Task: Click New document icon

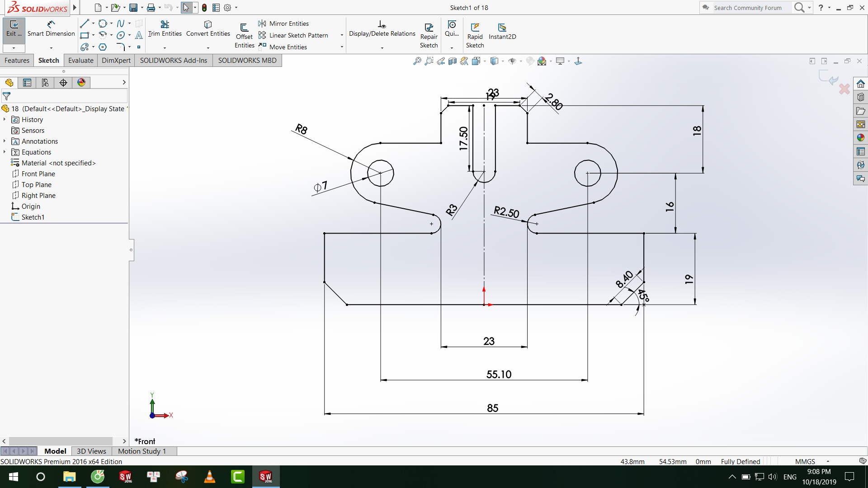Action: coord(98,8)
